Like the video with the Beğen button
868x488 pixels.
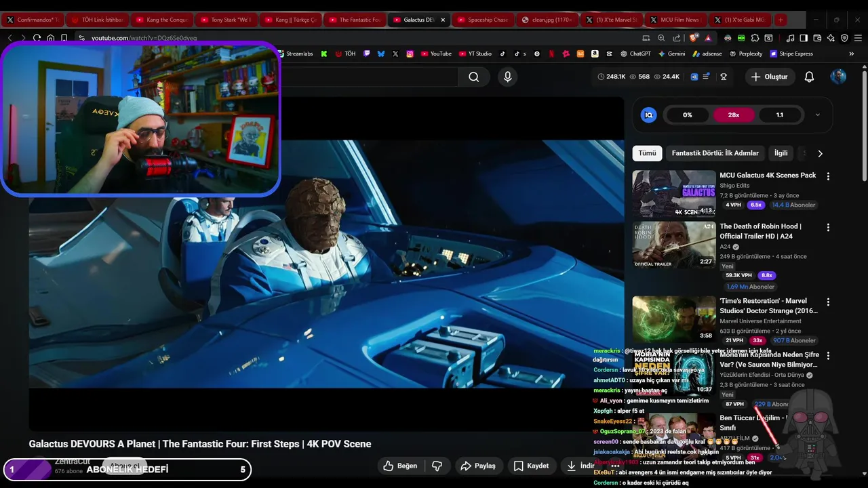click(x=401, y=466)
